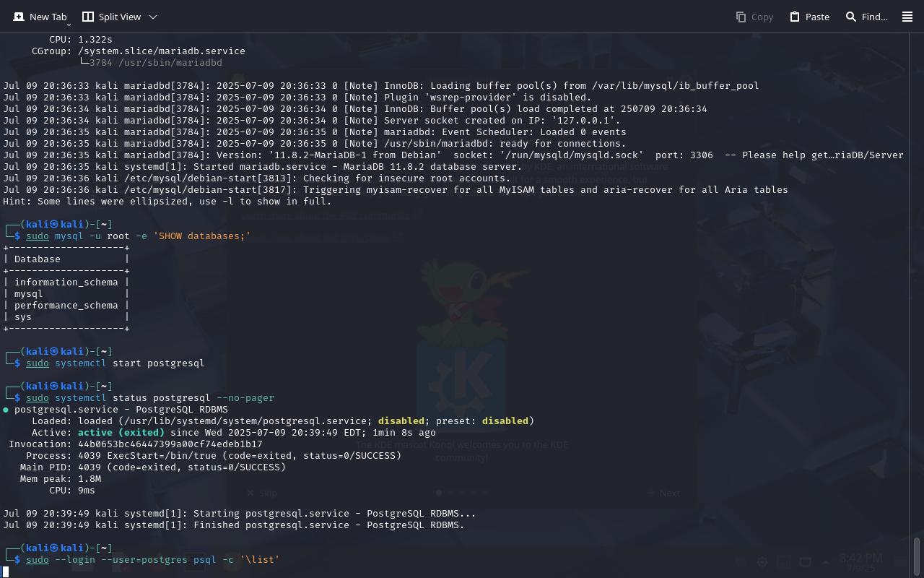
Task: Select the 'performance_schema' table row
Action: click(66, 306)
